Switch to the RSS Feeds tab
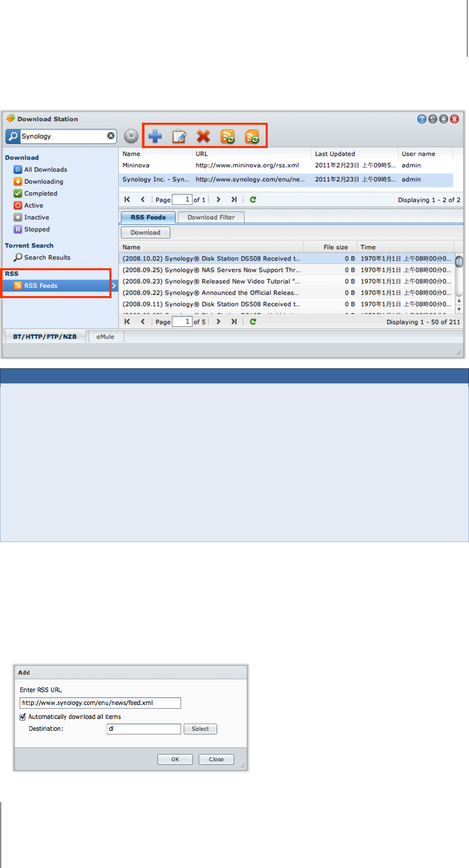 pyautogui.click(x=148, y=217)
